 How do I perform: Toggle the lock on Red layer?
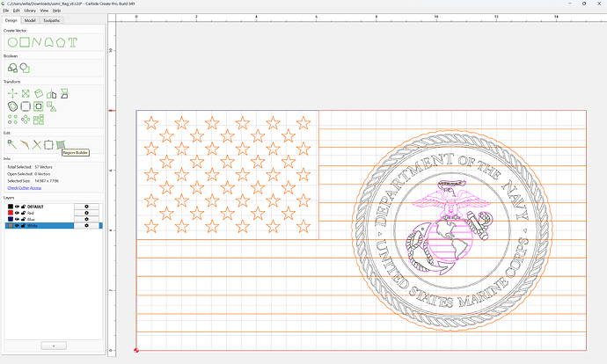point(23,213)
